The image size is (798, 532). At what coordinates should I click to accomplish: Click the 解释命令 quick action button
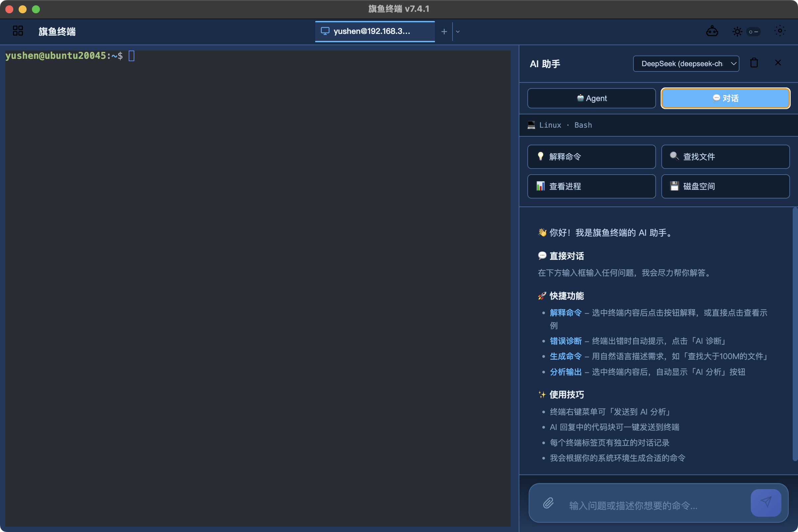pos(591,156)
